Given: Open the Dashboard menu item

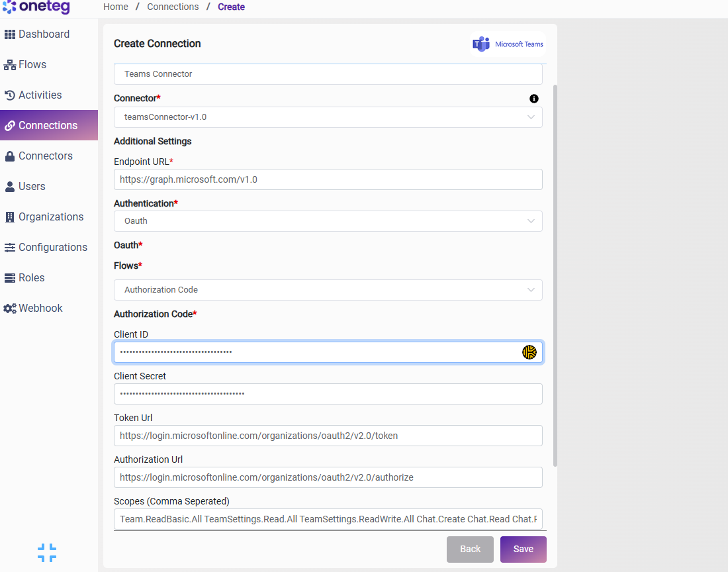Looking at the screenshot, I should (x=49, y=34).
